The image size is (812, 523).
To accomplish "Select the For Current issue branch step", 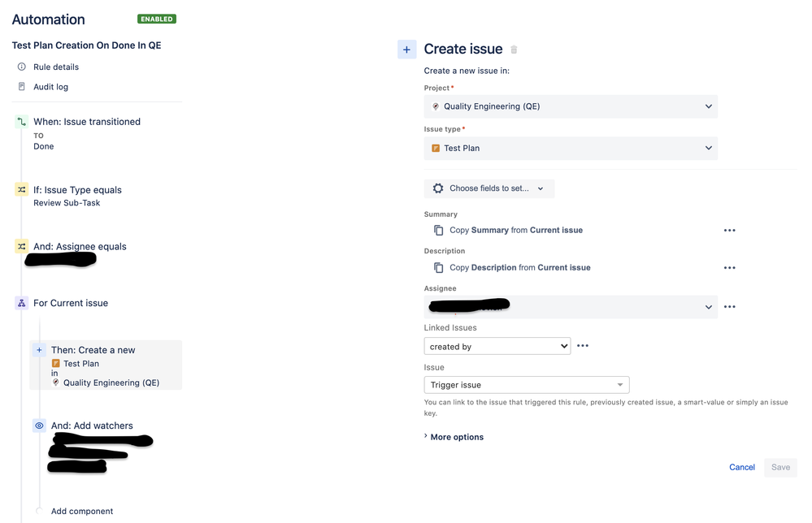I will pos(71,303).
